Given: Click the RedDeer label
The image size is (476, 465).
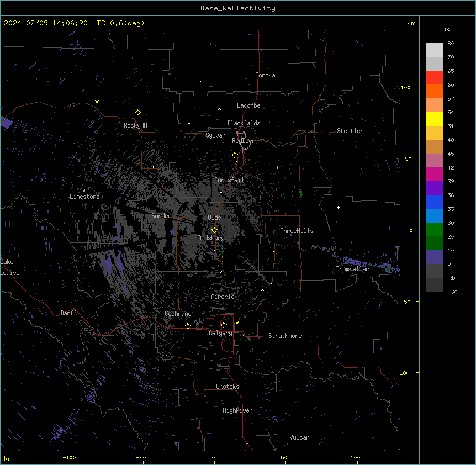Looking at the screenshot, I should coord(243,141).
